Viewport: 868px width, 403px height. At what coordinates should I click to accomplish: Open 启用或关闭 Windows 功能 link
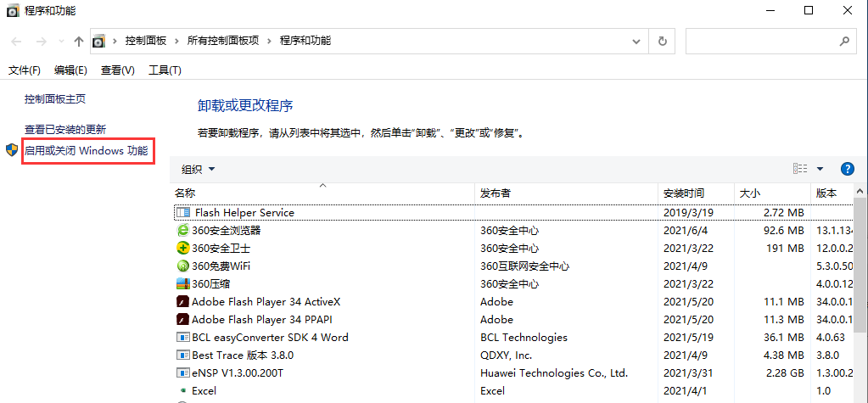[87, 150]
